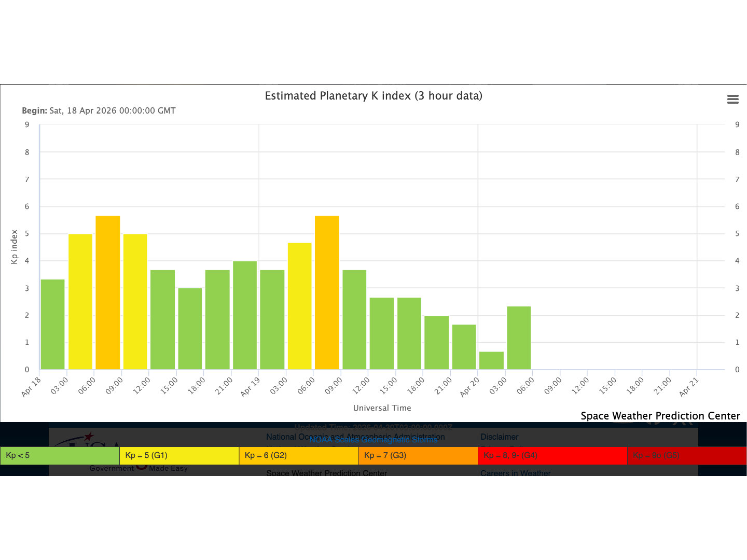The image size is (747, 560).
Task: Click the Estimated Planetary K index chart title
Action: [374, 96]
